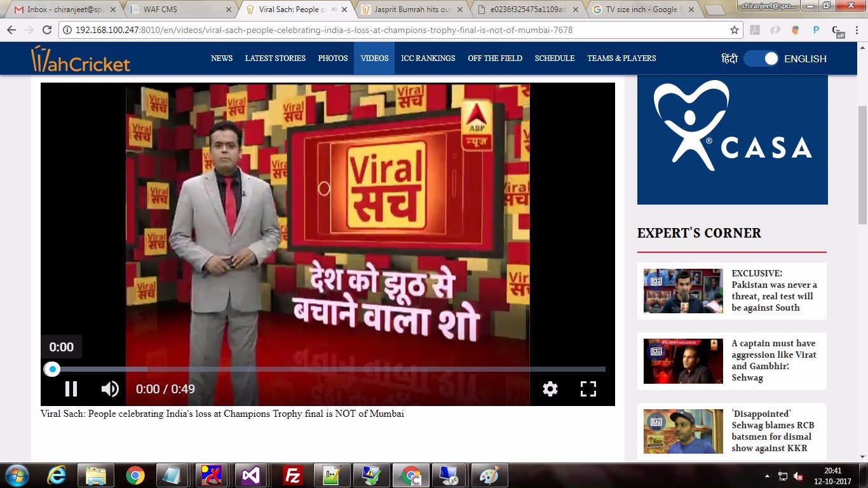This screenshot has height=488, width=868.
Task: Click the WahCricket site logo
Action: click(x=81, y=58)
